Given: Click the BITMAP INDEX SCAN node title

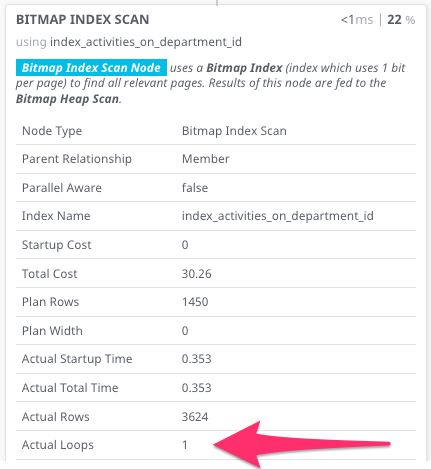Looking at the screenshot, I should [x=83, y=20].
